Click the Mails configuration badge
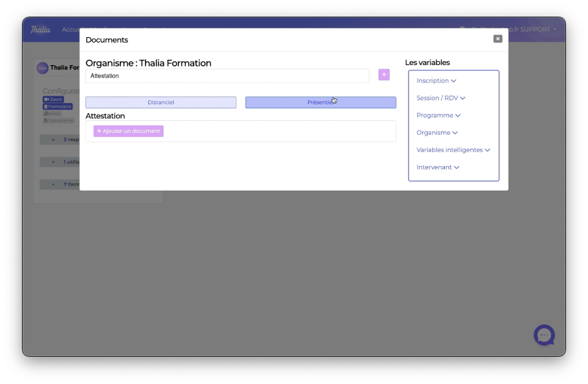This screenshot has width=588, height=384. coord(53,114)
